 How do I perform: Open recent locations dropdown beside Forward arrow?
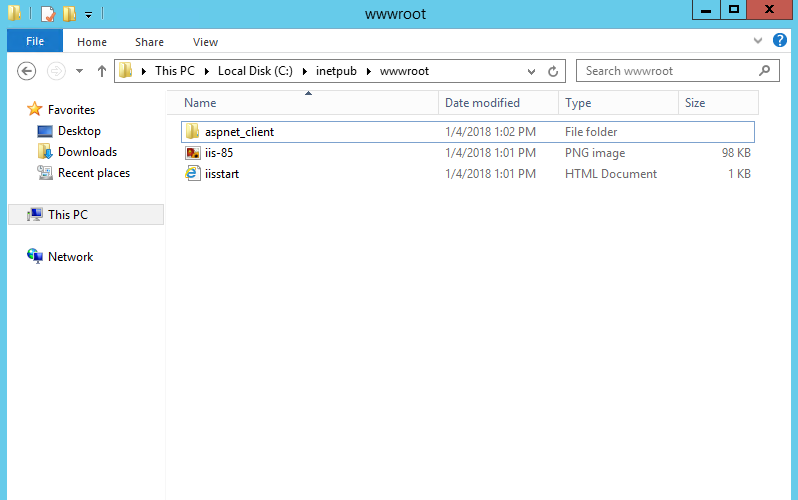point(79,71)
